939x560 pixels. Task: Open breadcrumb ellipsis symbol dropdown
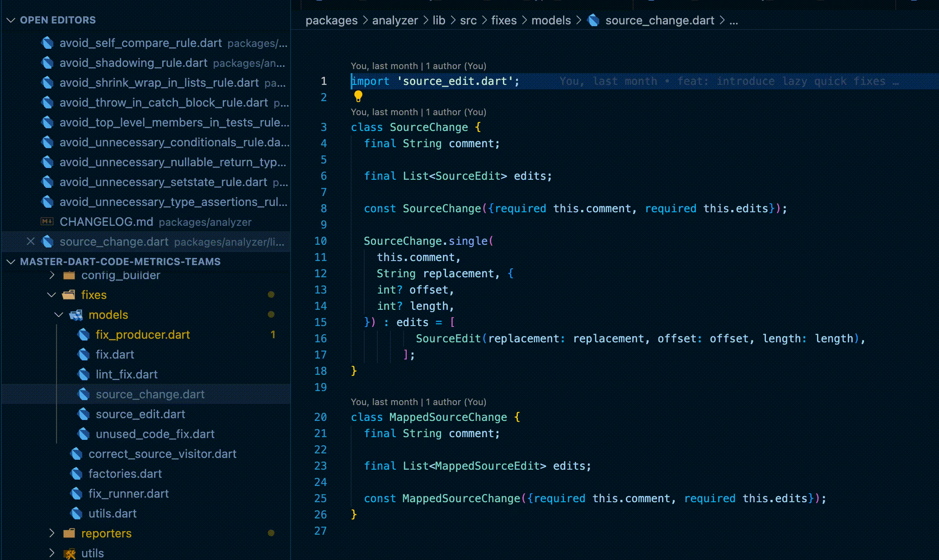point(733,20)
